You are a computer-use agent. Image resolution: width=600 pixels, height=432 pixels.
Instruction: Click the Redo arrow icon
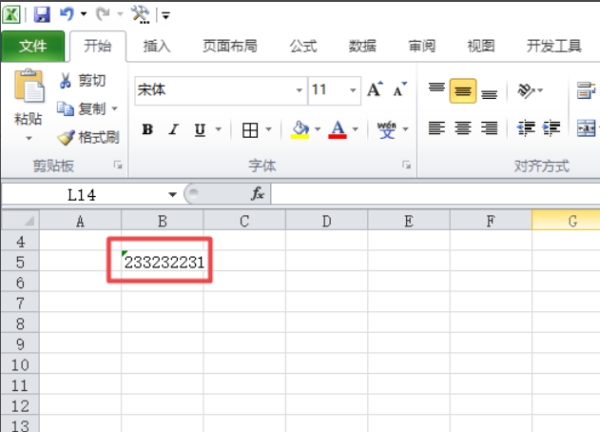103,15
